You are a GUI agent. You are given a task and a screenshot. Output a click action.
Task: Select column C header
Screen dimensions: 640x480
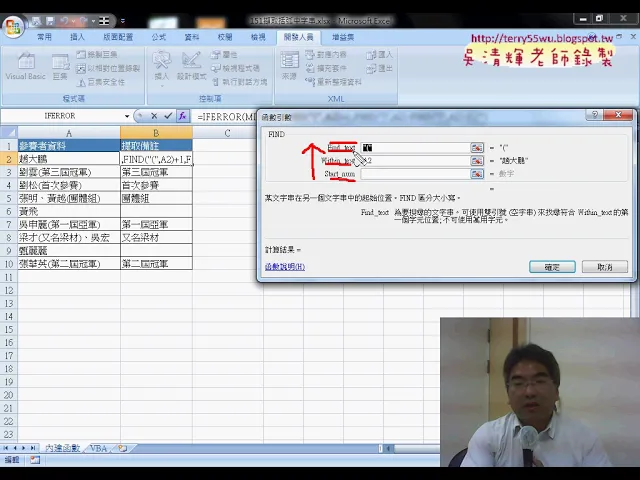pyautogui.click(x=227, y=133)
